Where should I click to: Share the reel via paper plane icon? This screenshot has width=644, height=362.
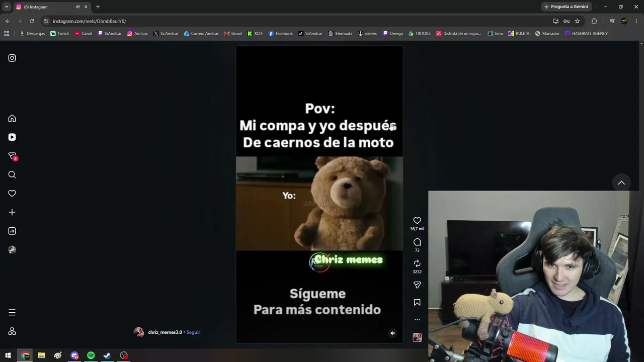(417, 285)
